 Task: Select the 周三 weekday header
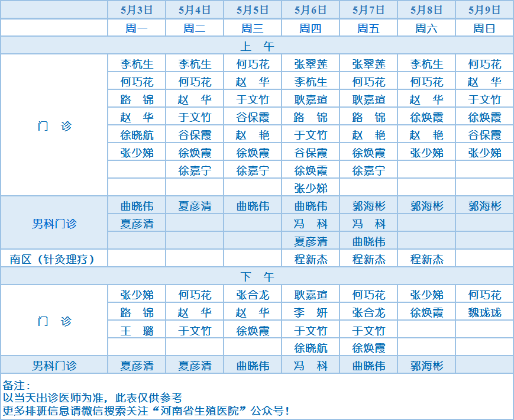click(x=253, y=28)
